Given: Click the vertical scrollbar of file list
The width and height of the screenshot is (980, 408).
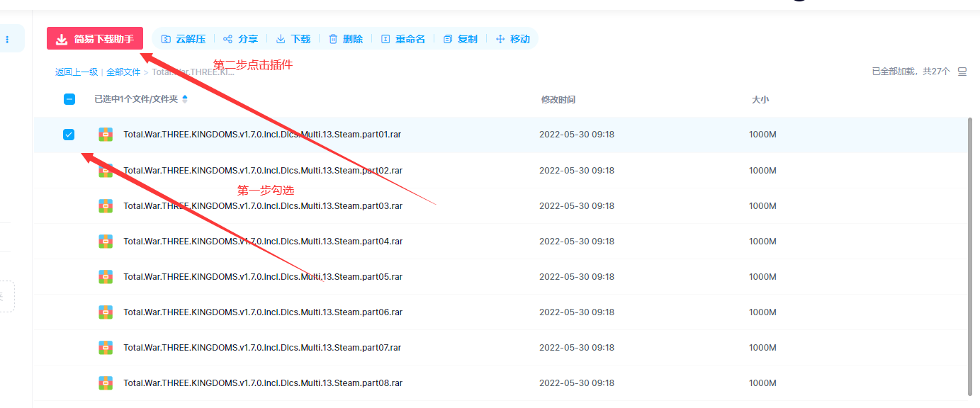Looking at the screenshot, I should [970, 256].
